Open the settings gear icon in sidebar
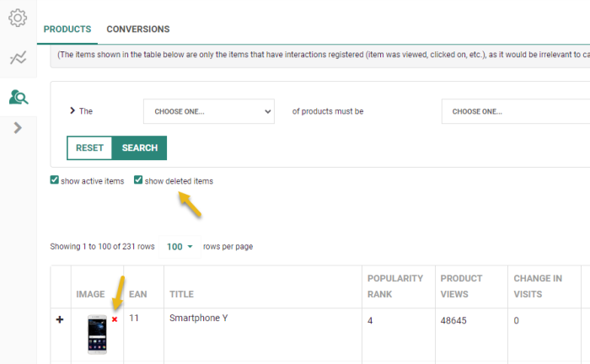The image size is (590, 364). (x=18, y=17)
